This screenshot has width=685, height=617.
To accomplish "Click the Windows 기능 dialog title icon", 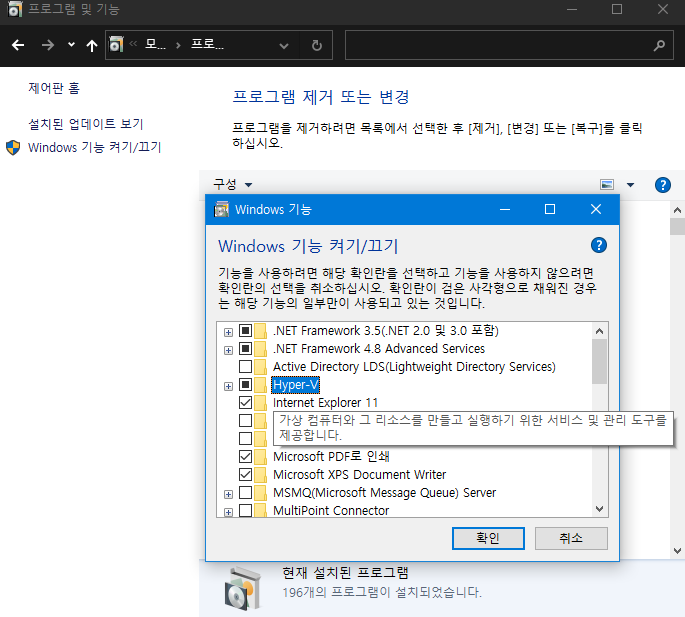I will coord(221,209).
